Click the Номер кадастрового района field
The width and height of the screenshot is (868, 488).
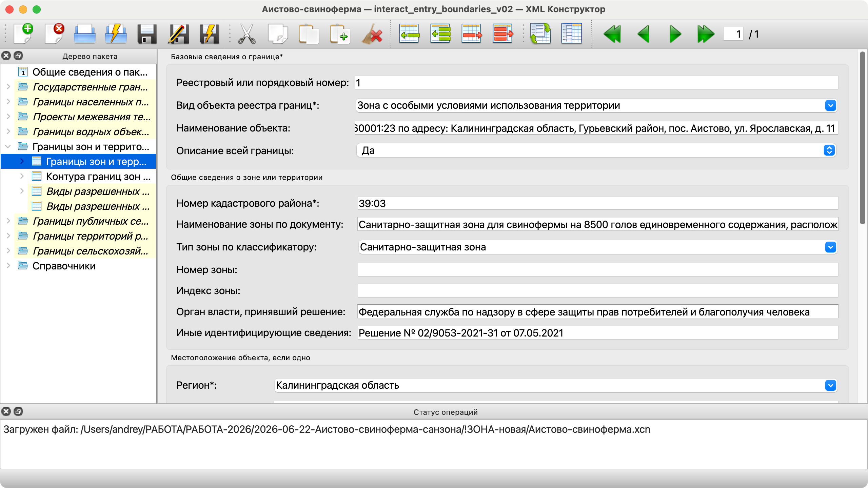(x=598, y=203)
